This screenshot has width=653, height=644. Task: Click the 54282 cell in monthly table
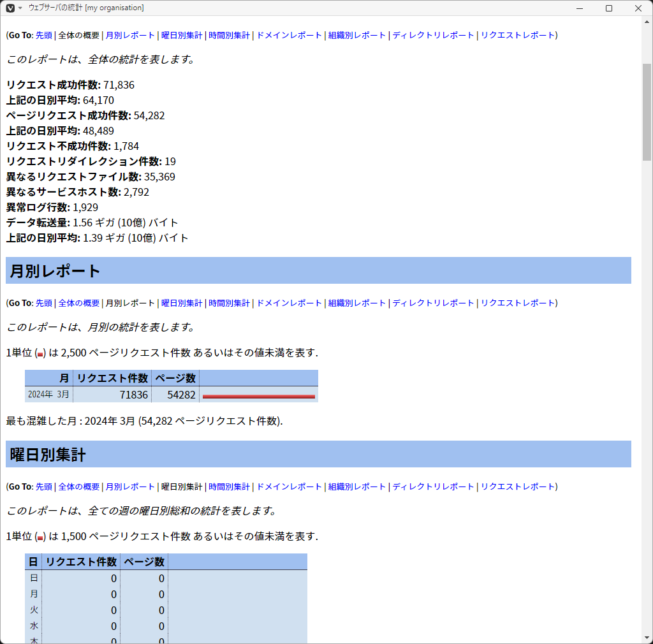175,394
